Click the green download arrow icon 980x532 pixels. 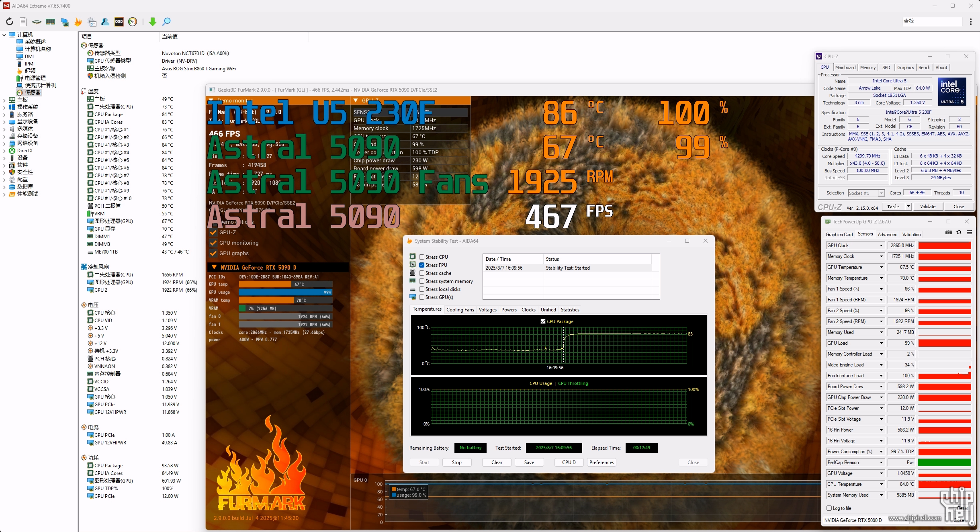[x=153, y=22]
